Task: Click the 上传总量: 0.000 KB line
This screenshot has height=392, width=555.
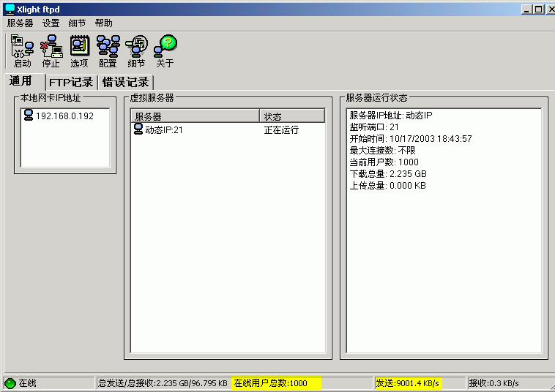Action: point(388,185)
